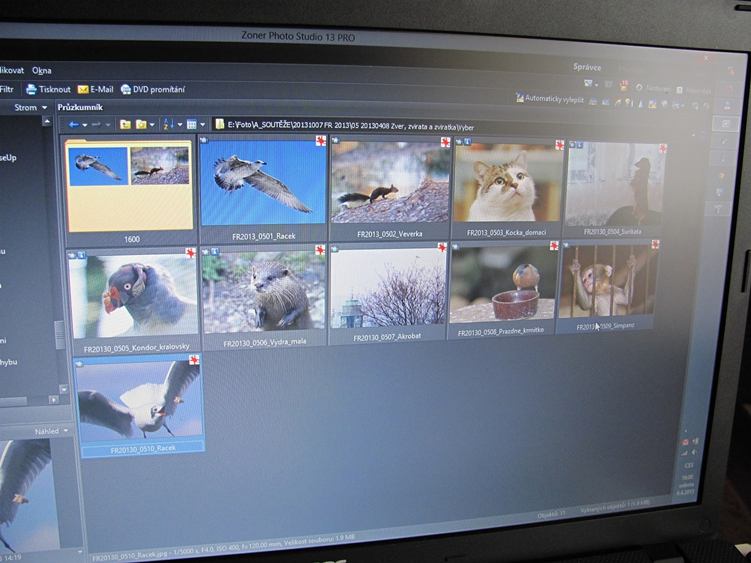Click the red mark on the FR20130_0505_Kondor_kralovsky thumbnail
This screenshot has width=751, height=563.
tap(191, 253)
